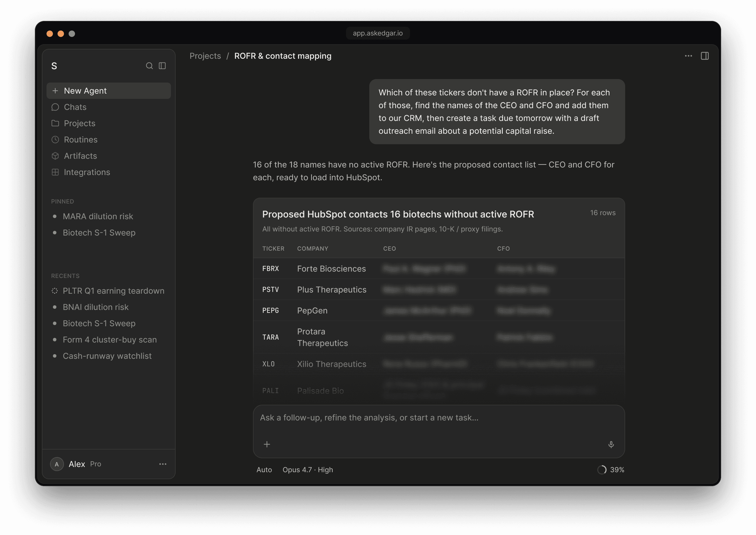Toggle the right side panel icon
Screen dimensions: 756x535
pos(705,56)
